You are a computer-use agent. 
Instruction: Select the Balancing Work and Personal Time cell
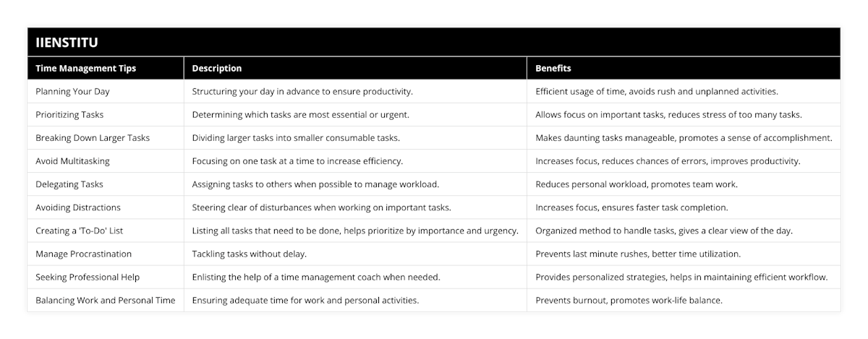tap(106, 300)
